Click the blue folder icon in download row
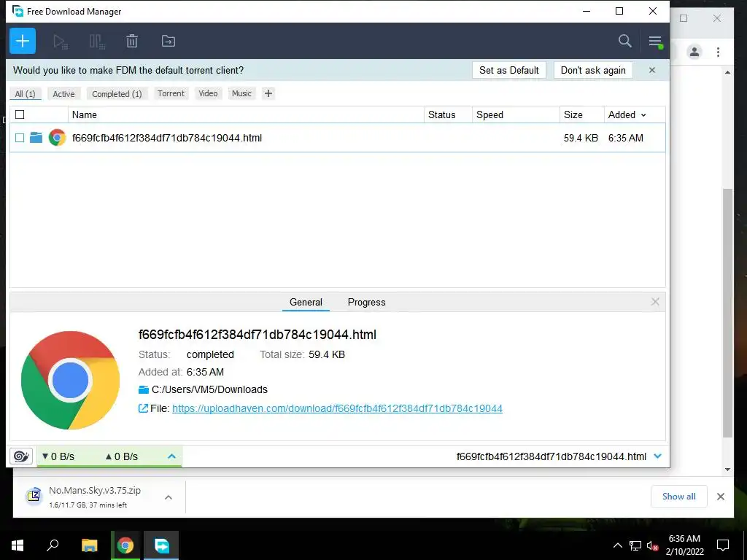The height and width of the screenshot is (560, 747). pyautogui.click(x=36, y=138)
